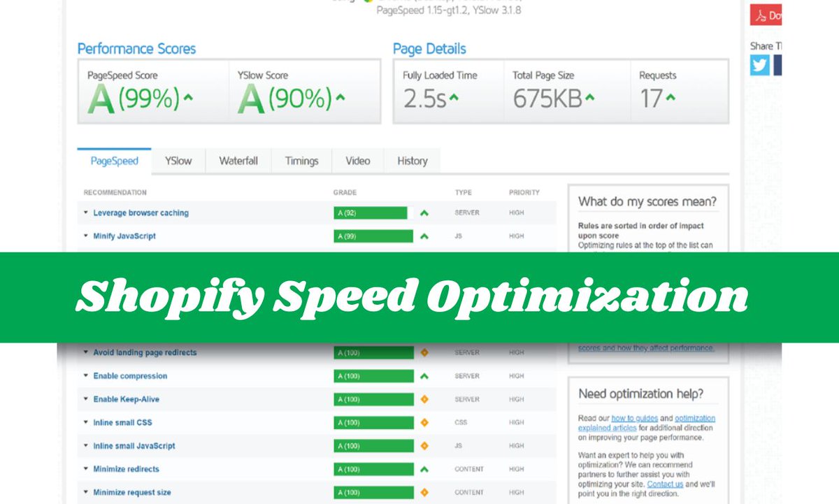Click orange diamond for Inline small CSS
Screen dimensions: 839x504
[424, 423]
